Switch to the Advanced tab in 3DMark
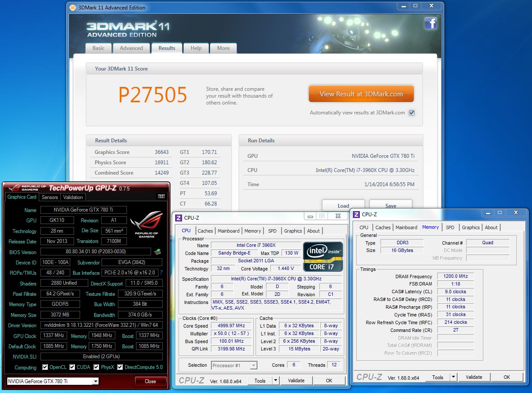Screen dimensions: 532x393 [x=131, y=48]
